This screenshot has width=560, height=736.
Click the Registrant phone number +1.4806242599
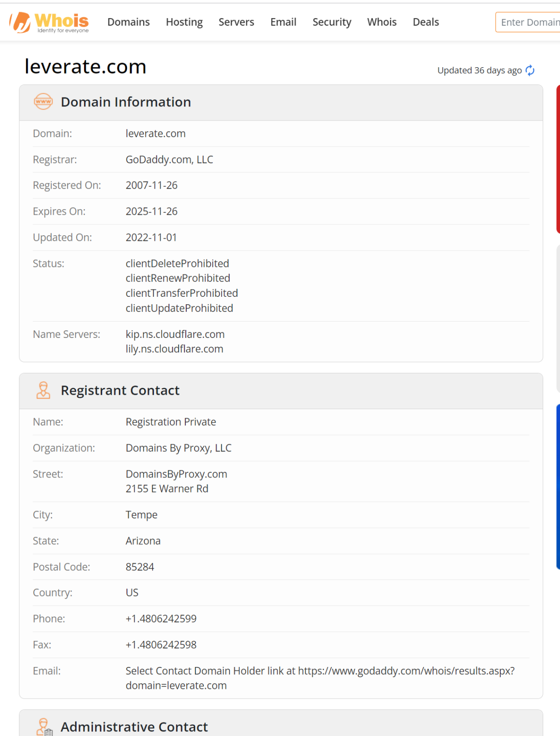161,619
